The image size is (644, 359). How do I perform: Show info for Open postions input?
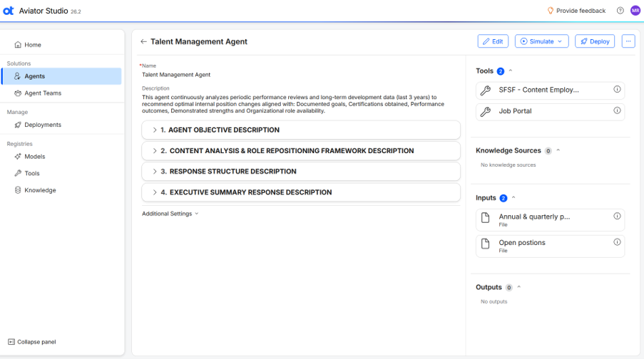click(617, 242)
